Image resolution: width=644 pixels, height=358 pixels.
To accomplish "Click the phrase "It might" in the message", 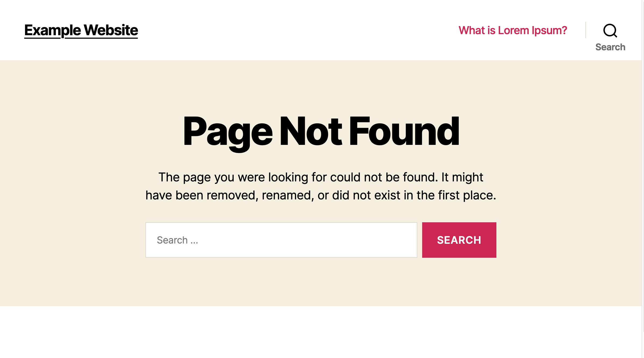I will (x=462, y=177).
